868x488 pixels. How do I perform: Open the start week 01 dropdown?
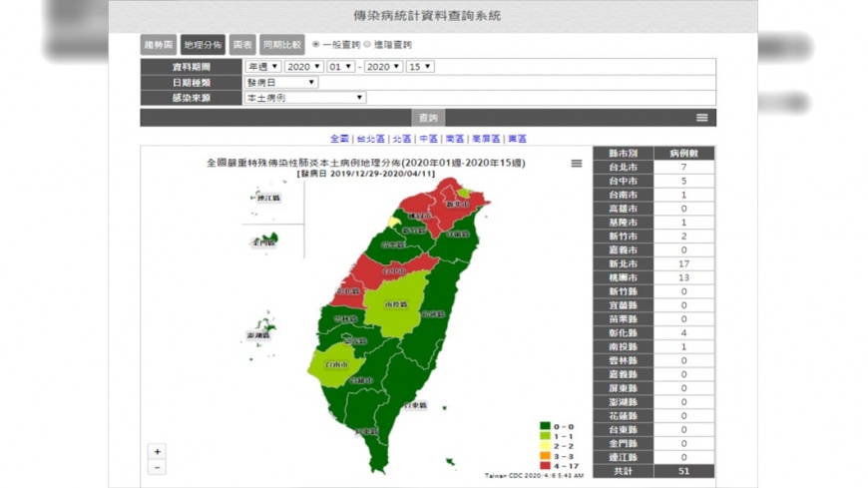[340, 67]
